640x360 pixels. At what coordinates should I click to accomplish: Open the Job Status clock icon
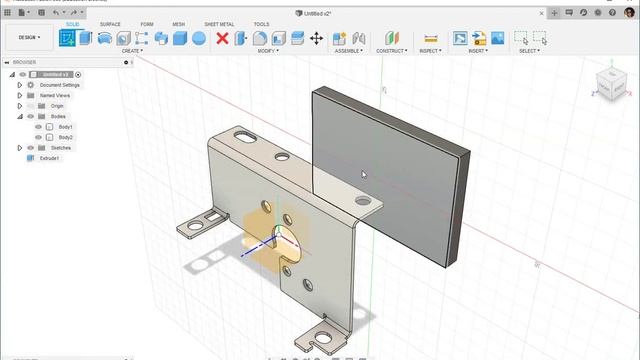[x=583, y=13]
